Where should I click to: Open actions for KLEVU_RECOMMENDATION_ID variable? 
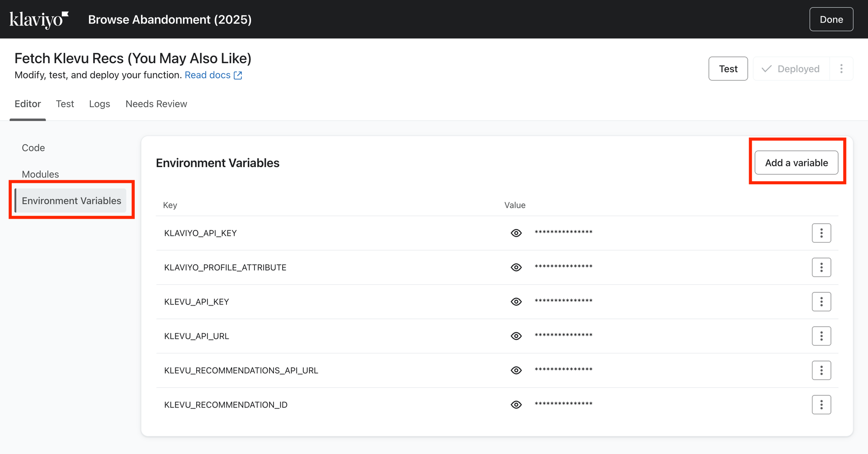(821, 405)
